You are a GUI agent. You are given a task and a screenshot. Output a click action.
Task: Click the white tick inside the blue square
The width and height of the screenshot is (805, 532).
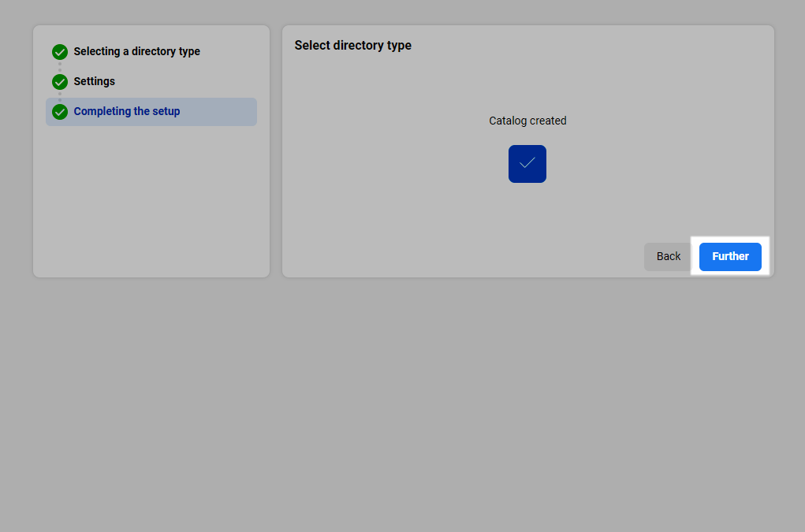527,163
